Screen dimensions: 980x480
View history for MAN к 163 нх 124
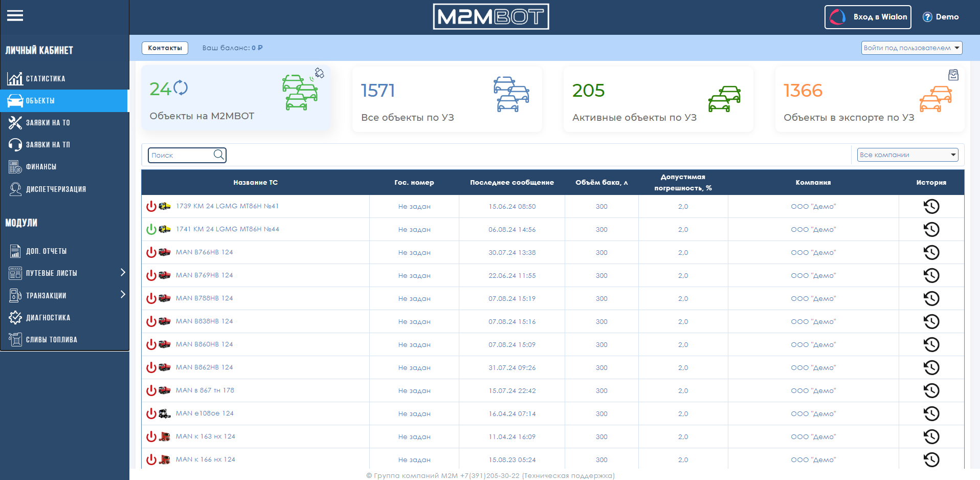point(931,437)
